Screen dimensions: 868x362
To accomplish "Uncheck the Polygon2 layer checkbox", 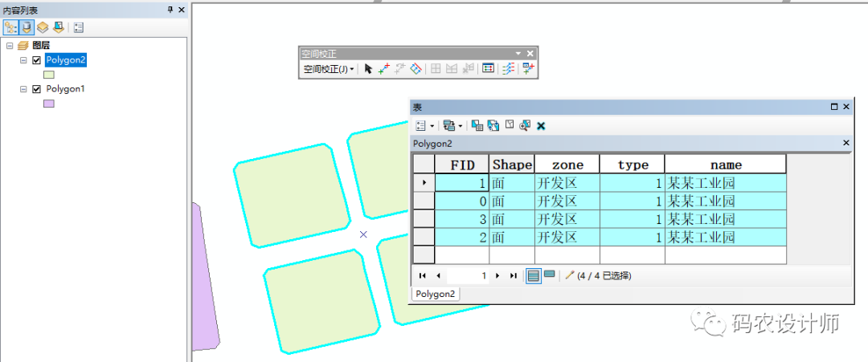I will click(36, 60).
